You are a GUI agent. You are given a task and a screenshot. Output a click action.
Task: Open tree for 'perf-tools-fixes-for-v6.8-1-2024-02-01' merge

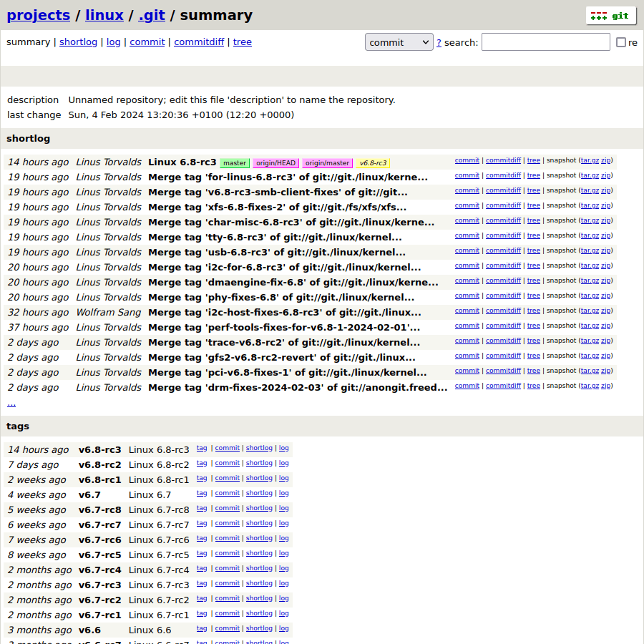[534, 326]
